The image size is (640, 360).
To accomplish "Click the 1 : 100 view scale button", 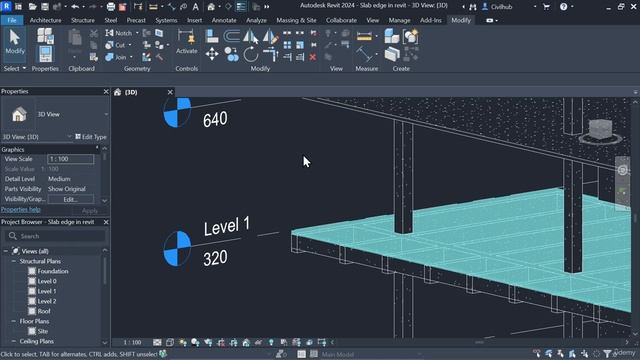I will click(132, 342).
